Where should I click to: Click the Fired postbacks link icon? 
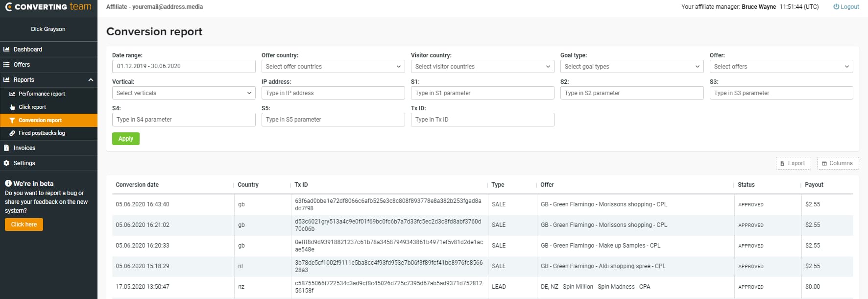(x=12, y=133)
